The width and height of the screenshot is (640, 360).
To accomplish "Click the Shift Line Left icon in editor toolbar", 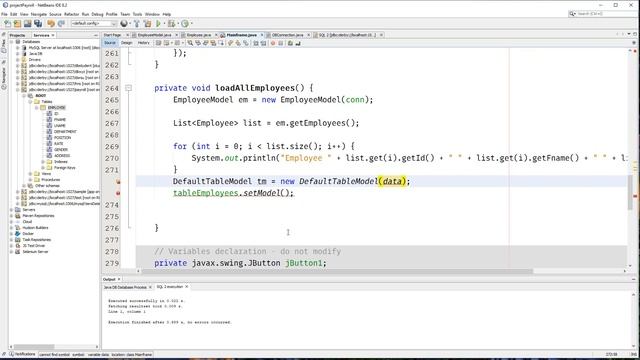I will (x=256, y=43).
